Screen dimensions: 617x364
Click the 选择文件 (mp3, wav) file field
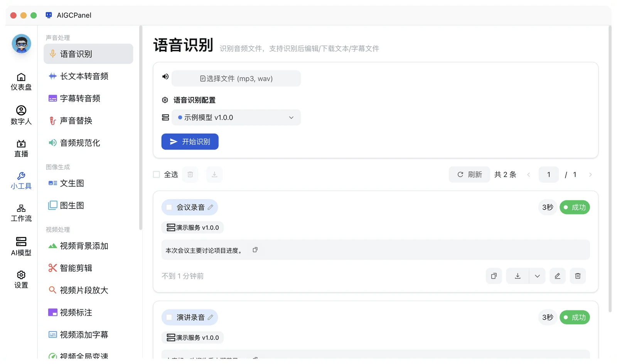coord(236,78)
